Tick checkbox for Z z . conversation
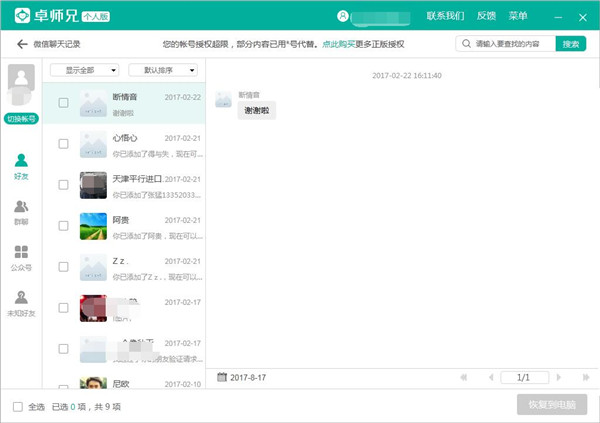 click(x=64, y=267)
